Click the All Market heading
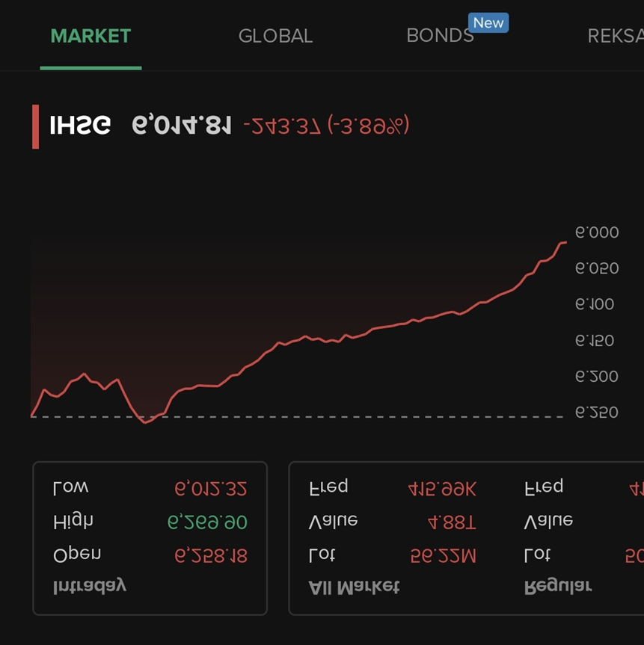Image resolution: width=644 pixels, height=645 pixels. (x=354, y=587)
